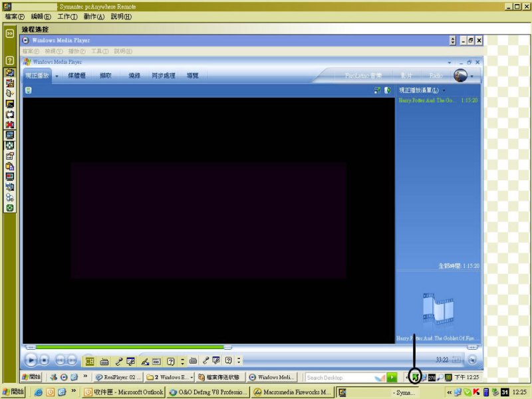
Task: Open the pcAnywhere 動作(A) menu
Action: (x=94, y=17)
